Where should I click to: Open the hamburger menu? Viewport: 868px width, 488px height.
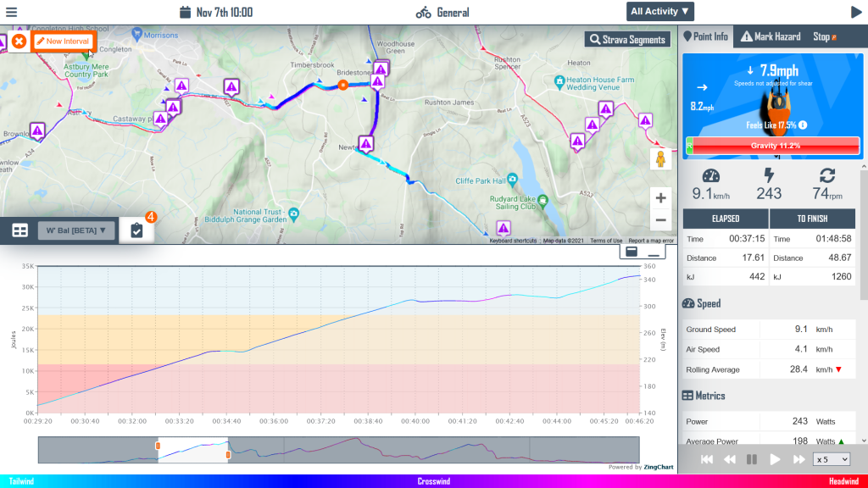(11, 12)
